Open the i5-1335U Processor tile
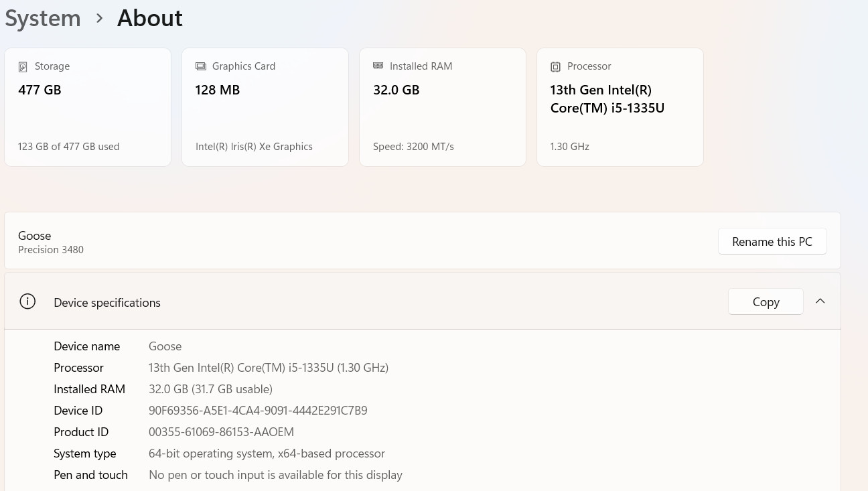The image size is (868, 491). [x=620, y=107]
